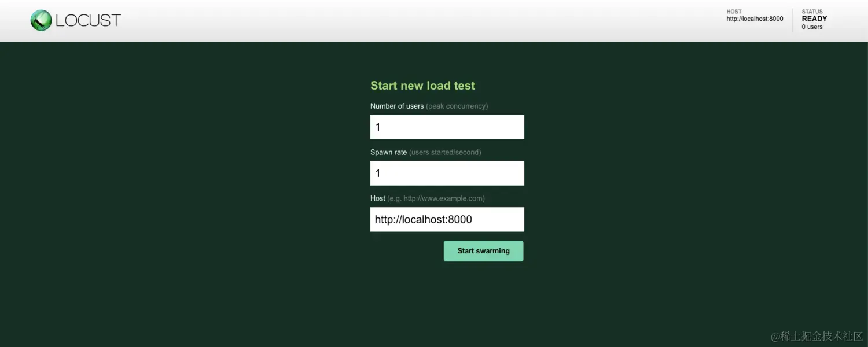Click the '0 users' status text

[x=812, y=27]
